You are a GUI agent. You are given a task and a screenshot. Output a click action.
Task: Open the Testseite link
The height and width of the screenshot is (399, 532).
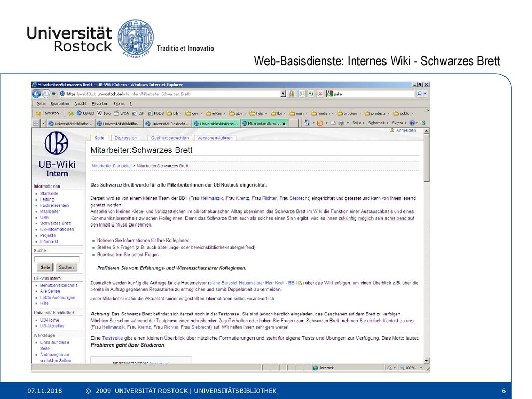(112, 338)
